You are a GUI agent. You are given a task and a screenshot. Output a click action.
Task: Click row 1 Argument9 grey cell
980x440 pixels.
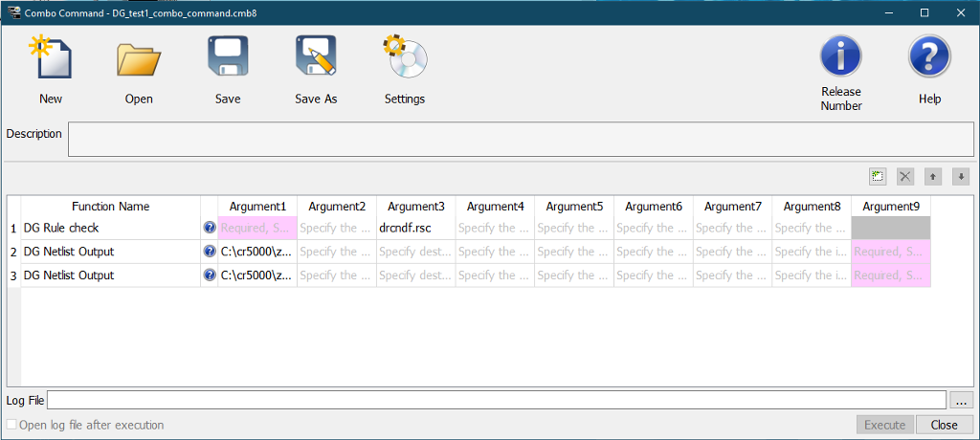click(x=891, y=228)
